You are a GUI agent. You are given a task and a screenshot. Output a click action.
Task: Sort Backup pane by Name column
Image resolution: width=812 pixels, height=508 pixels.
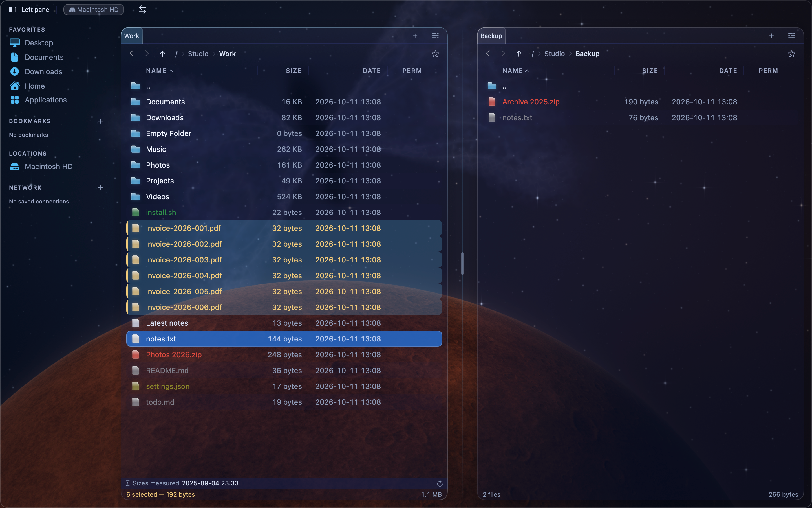tap(516, 71)
